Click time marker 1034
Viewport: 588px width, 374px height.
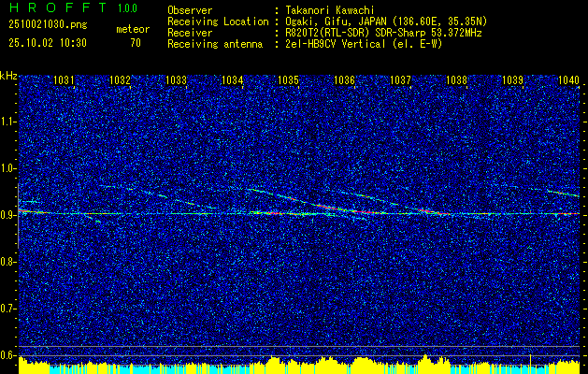(x=232, y=79)
